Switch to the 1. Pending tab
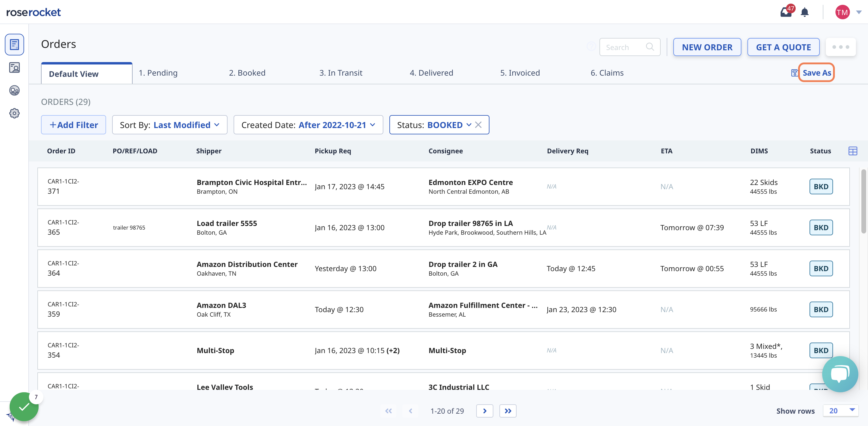The height and width of the screenshot is (426, 868). tap(158, 73)
